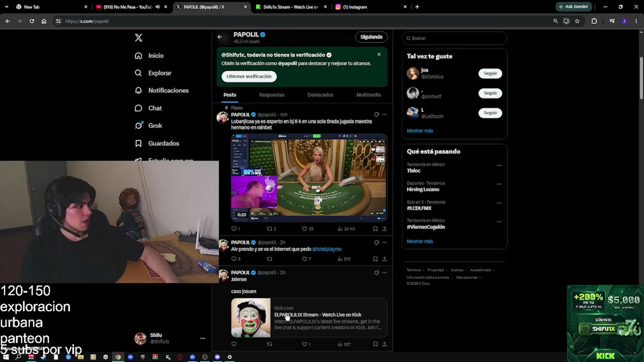Open more options on the 'Jalense' post
Image resolution: width=644 pixels, height=362 pixels.
(384, 273)
